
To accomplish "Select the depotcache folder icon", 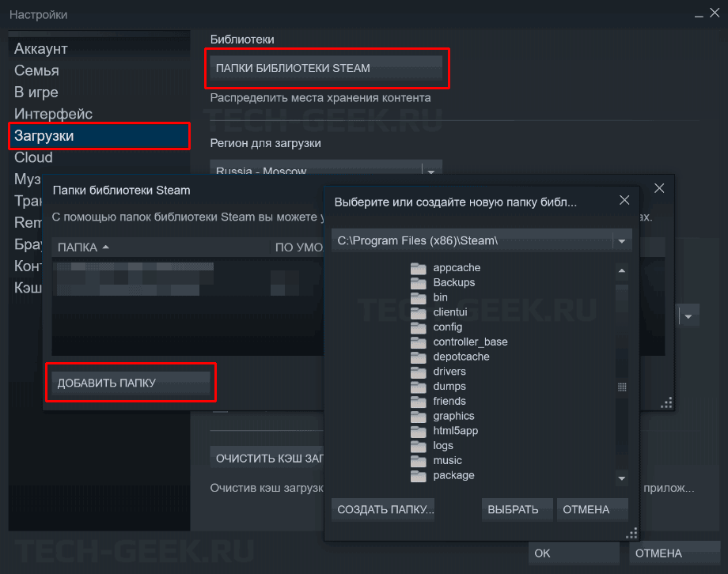I will pyautogui.click(x=419, y=357).
